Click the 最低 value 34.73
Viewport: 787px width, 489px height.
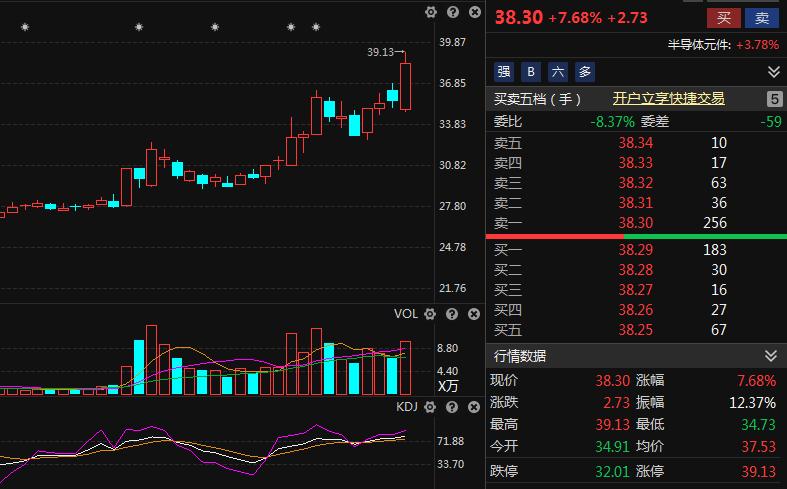pyautogui.click(x=758, y=425)
